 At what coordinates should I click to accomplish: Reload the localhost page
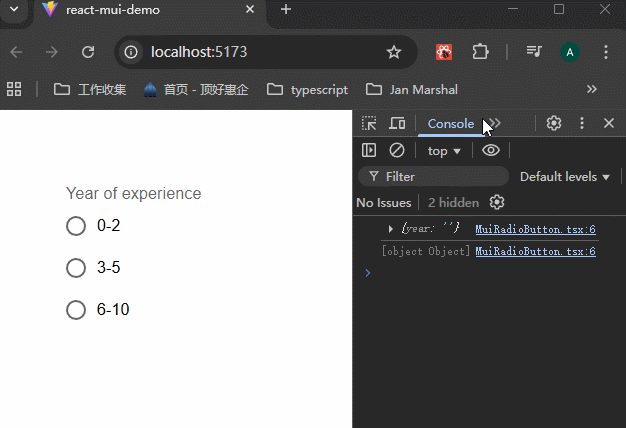pos(88,52)
